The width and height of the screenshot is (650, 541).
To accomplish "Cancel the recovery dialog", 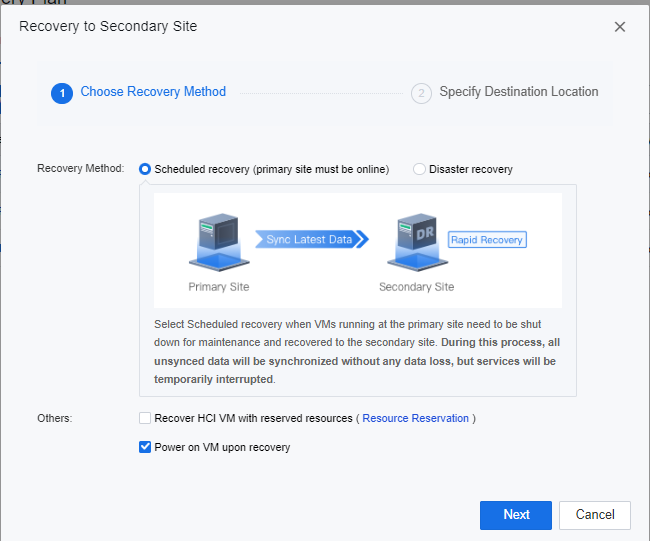I will (595, 515).
